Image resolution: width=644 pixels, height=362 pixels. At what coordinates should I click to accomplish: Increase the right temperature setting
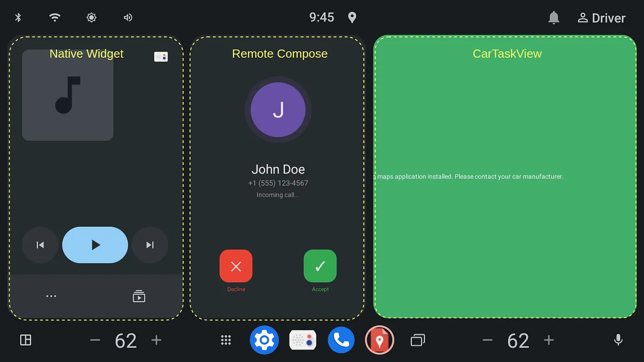[x=549, y=340]
